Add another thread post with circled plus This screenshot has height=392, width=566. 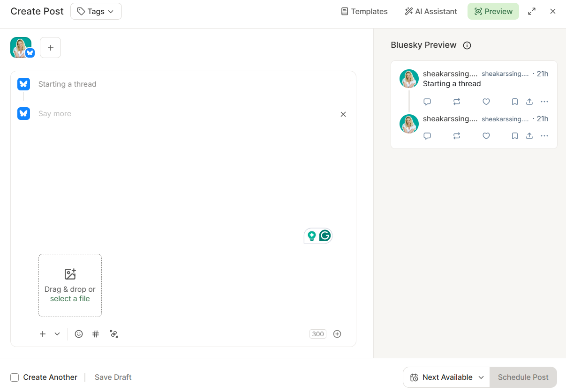click(337, 334)
